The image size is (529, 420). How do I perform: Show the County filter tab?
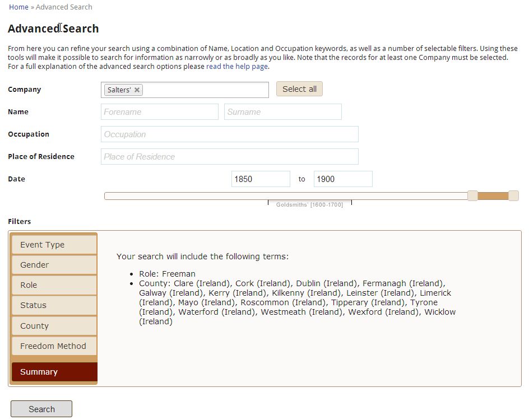pos(54,326)
